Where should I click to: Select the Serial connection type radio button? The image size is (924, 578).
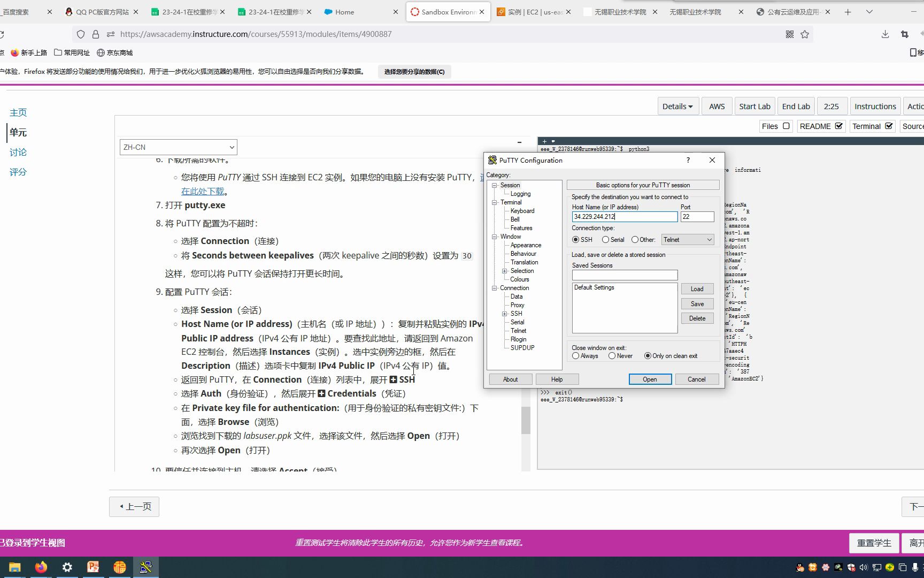[x=606, y=239]
